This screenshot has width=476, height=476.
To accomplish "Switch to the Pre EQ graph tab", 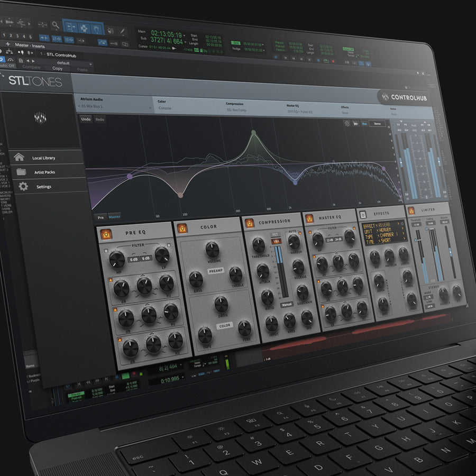I will [100, 217].
